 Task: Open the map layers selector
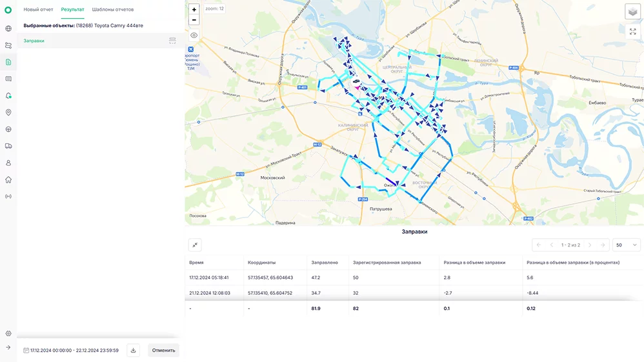[632, 12]
